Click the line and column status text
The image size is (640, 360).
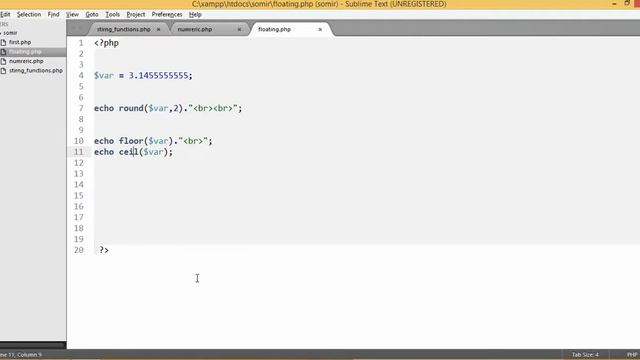pyautogui.click(x=21, y=355)
